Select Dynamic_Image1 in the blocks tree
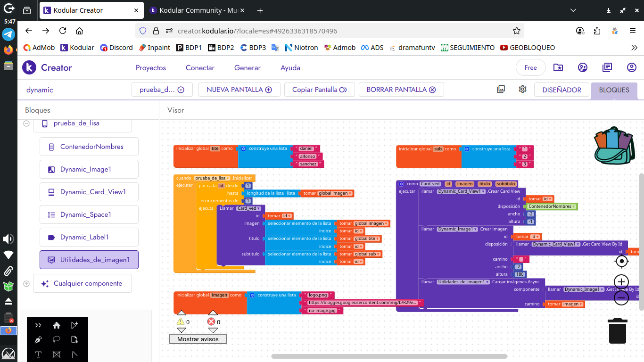Screen dimensions: 644x362 point(89,169)
